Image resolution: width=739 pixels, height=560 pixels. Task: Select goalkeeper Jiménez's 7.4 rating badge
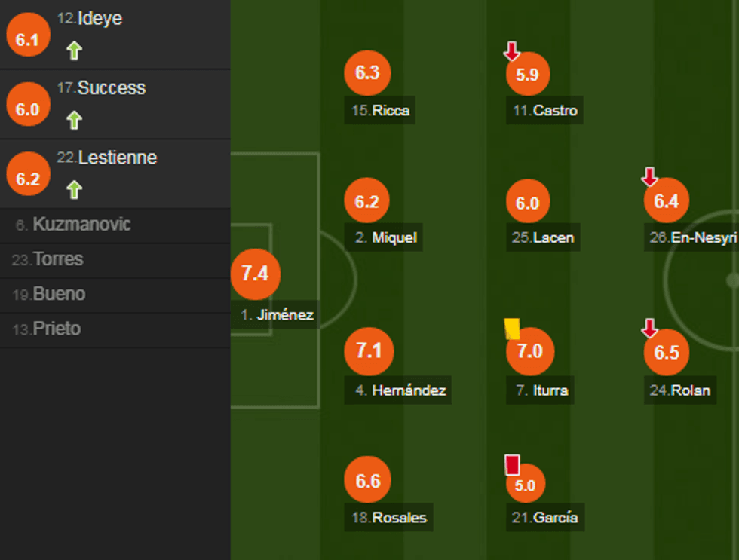point(255,274)
